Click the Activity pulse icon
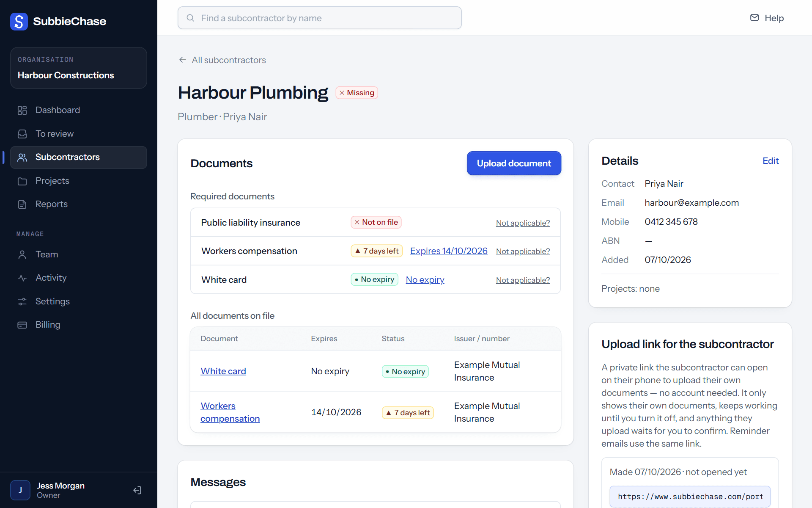 click(x=22, y=278)
